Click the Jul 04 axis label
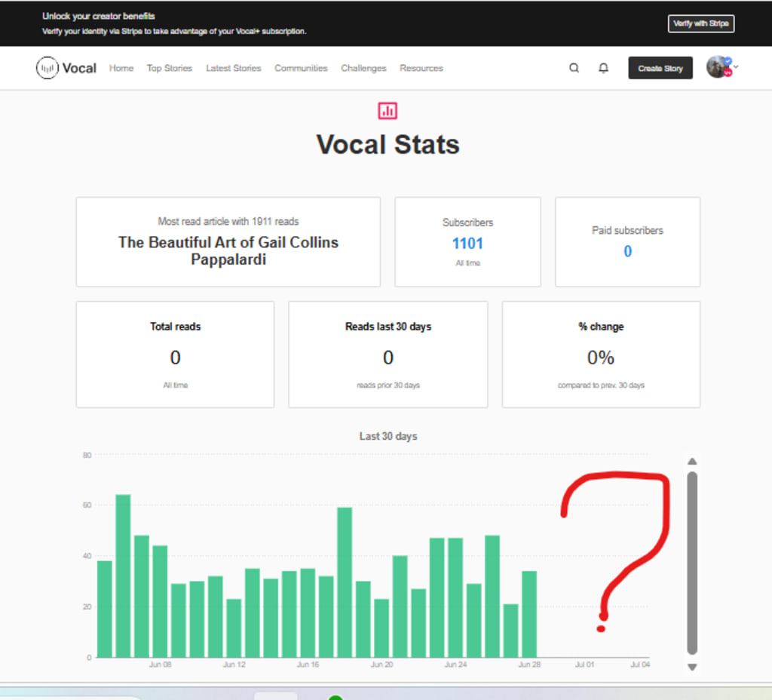772x700 pixels. pyautogui.click(x=640, y=665)
